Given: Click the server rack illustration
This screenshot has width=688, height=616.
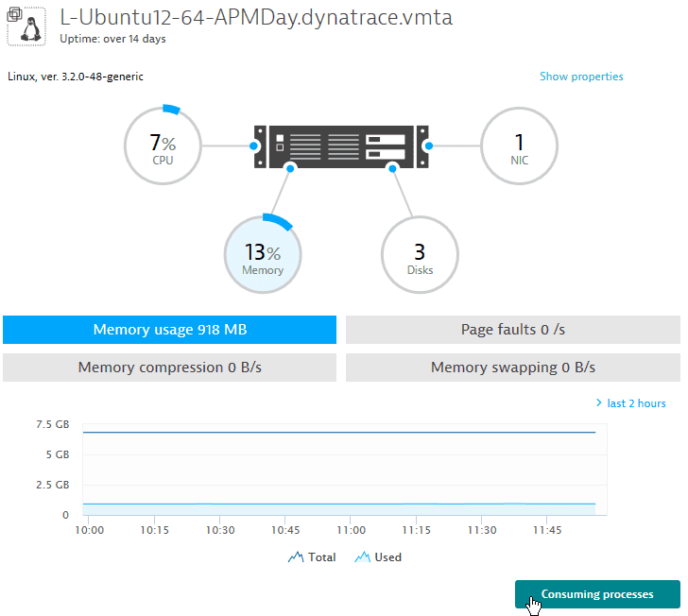Looking at the screenshot, I should [341, 147].
